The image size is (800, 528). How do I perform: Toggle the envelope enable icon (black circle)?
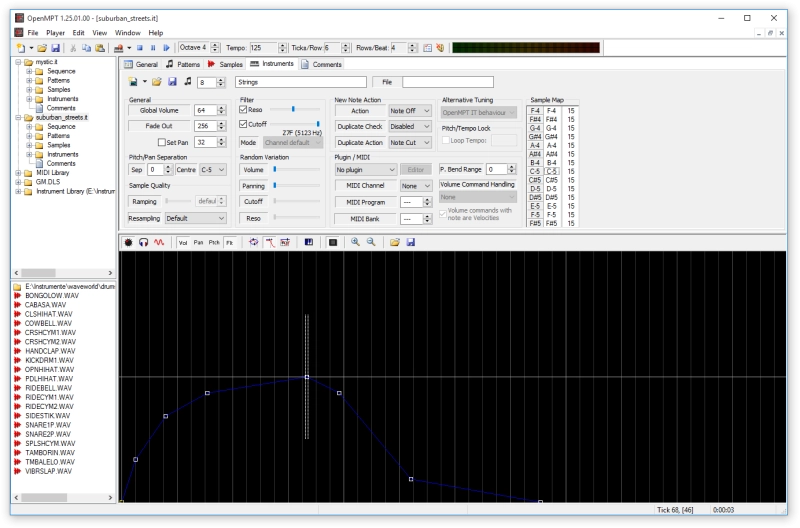tap(129, 242)
